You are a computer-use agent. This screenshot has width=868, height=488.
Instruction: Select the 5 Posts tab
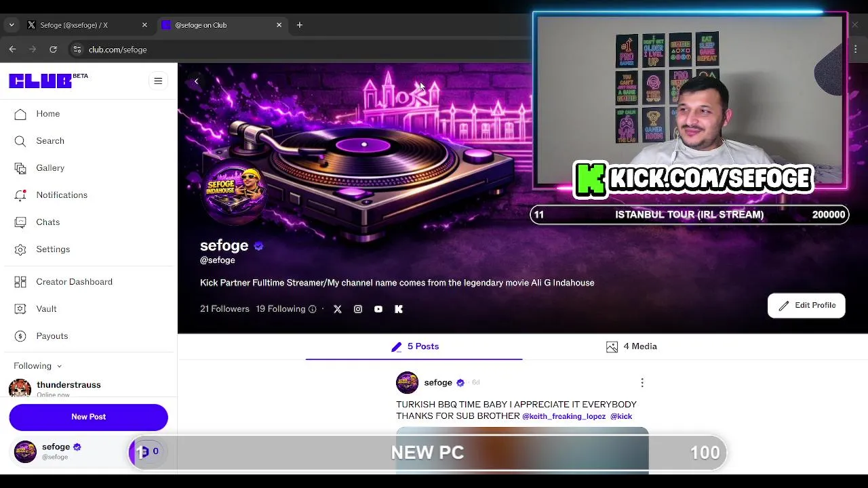click(x=414, y=346)
